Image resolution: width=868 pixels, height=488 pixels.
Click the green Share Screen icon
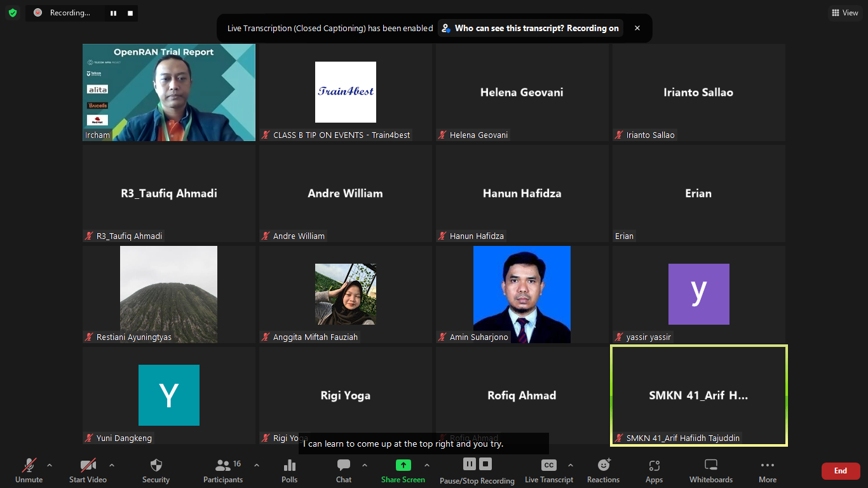pyautogui.click(x=403, y=465)
